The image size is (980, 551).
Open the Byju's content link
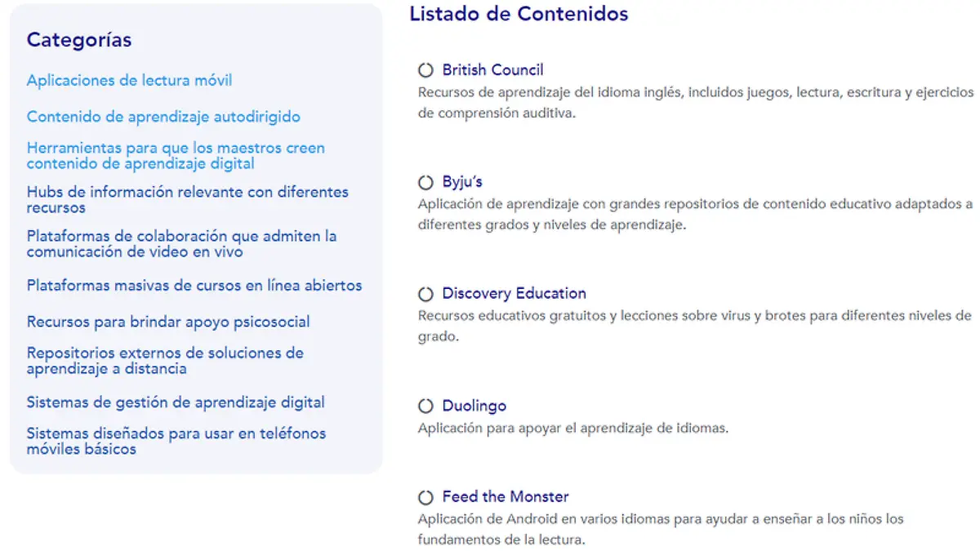(462, 182)
